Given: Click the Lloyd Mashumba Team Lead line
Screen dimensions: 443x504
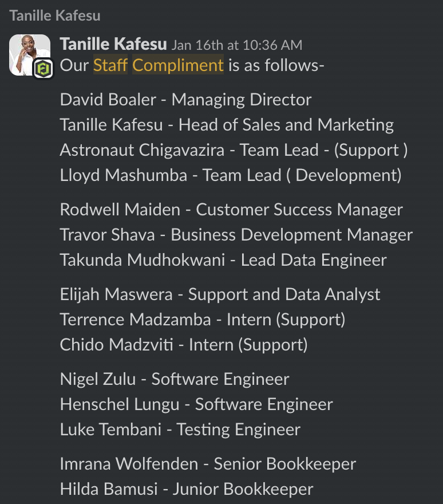Looking at the screenshot, I should (x=231, y=175).
